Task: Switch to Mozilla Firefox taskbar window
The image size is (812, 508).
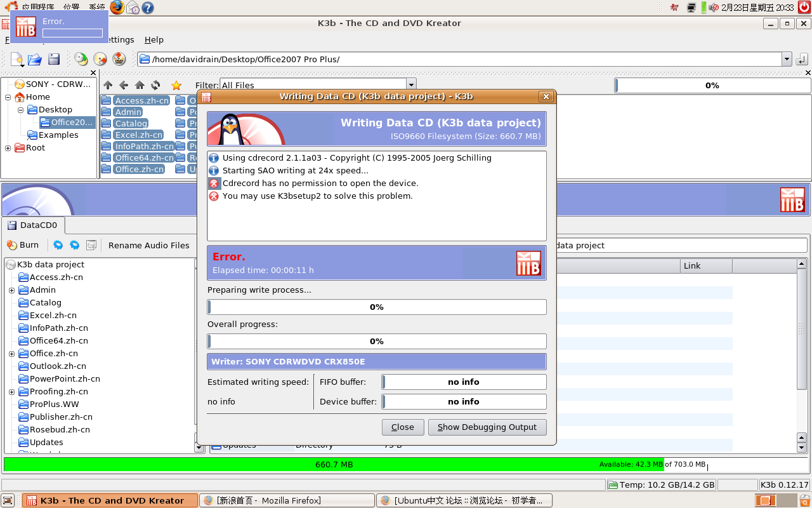Action: pyautogui.click(x=287, y=500)
